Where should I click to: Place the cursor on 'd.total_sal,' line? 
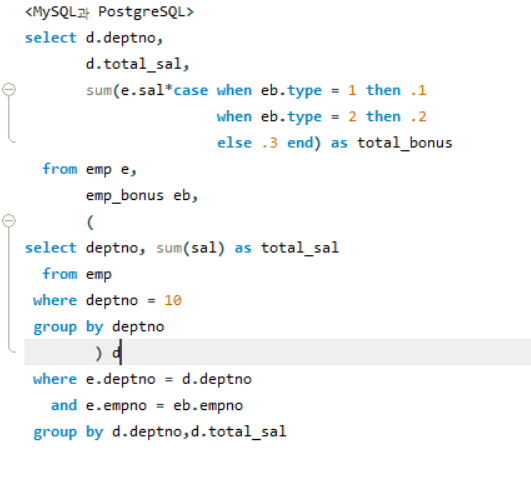click(137, 64)
